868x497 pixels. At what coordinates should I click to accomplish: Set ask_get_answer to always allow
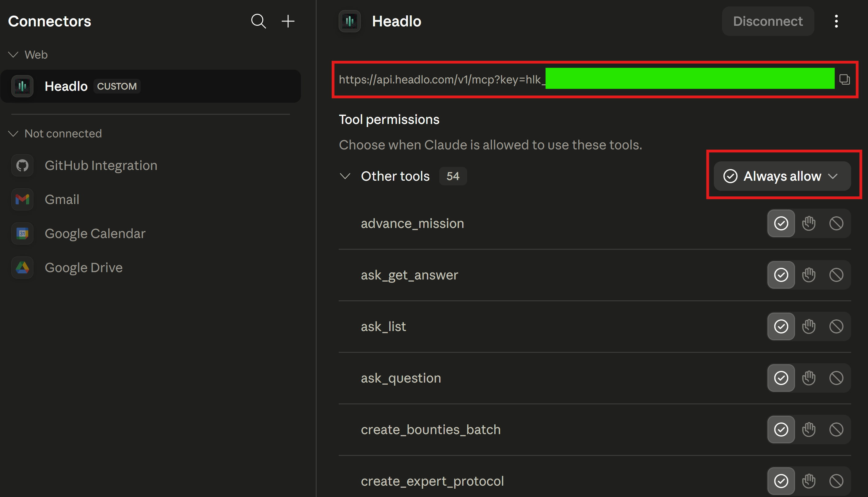click(781, 275)
